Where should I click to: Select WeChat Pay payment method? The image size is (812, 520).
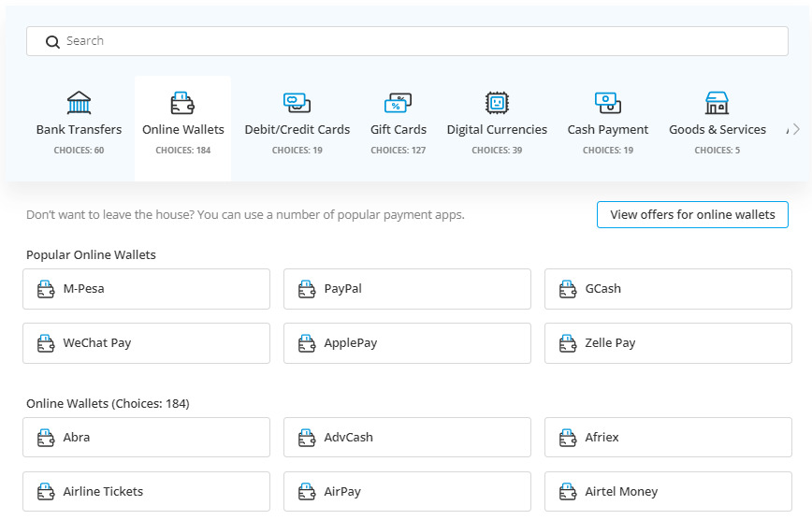tap(146, 343)
